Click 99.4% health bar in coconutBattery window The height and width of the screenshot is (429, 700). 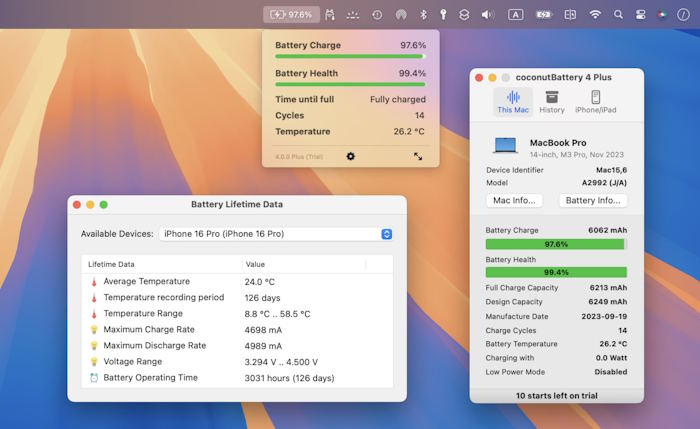pyautogui.click(x=556, y=272)
